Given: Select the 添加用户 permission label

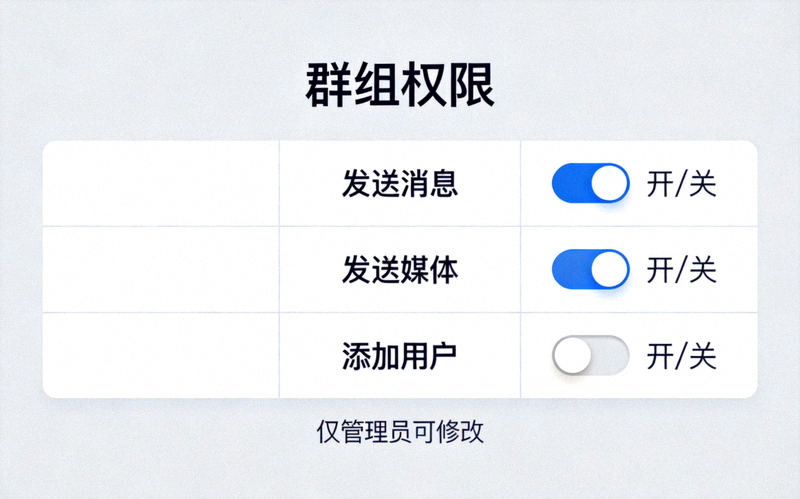Looking at the screenshot, I should (x=399, y=355).
